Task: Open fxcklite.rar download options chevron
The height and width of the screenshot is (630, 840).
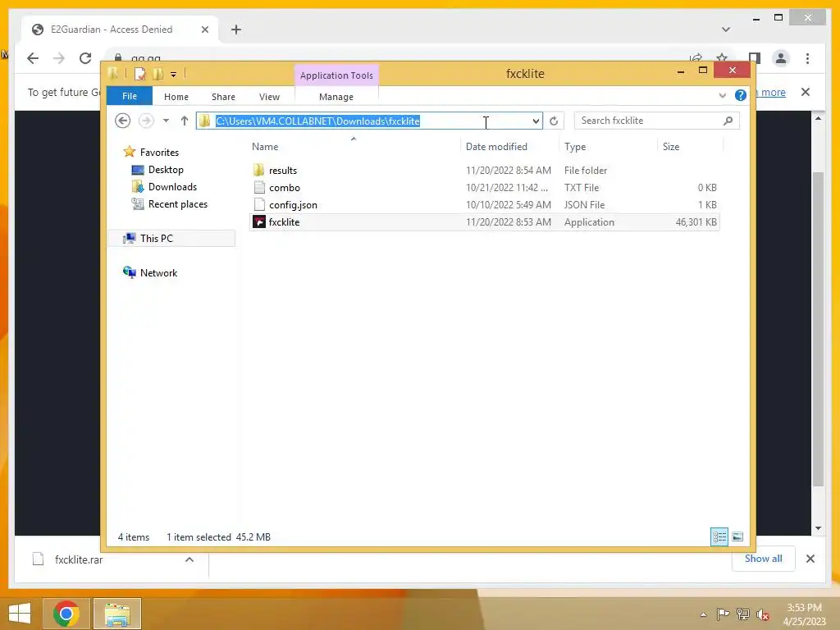Action: (x=189, y=559)
